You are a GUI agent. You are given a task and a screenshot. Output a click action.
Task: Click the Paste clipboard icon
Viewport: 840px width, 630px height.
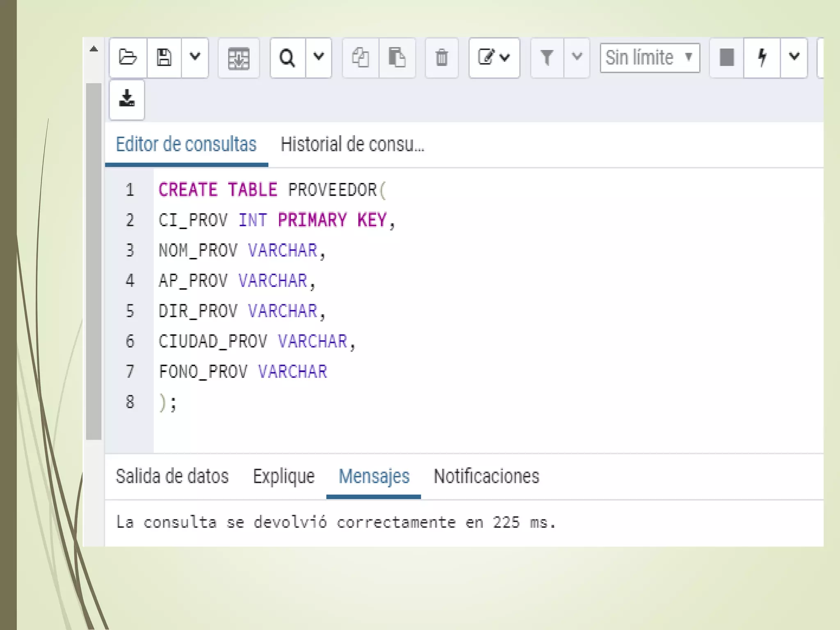point(397,58)
